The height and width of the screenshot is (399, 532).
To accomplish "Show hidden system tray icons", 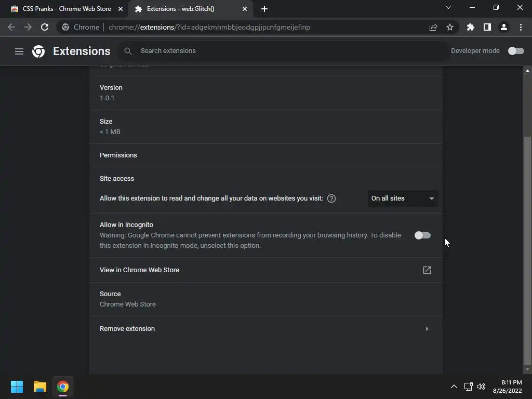I will pos(454,387).
